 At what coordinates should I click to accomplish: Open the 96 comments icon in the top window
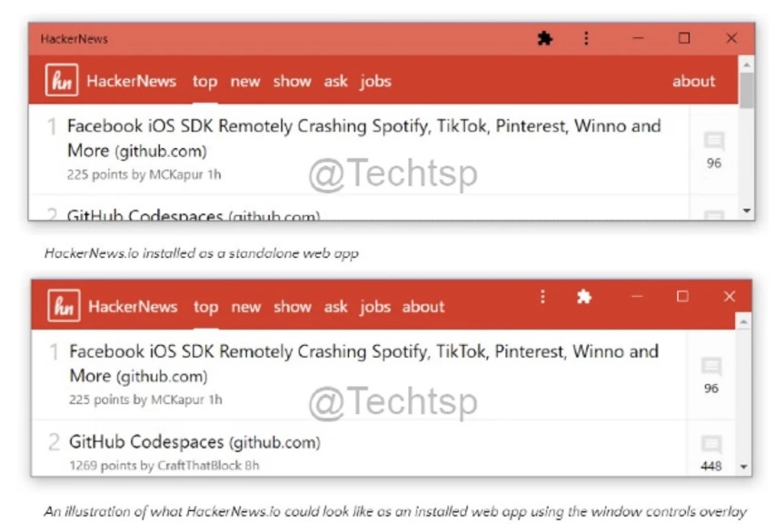point(714,142)
